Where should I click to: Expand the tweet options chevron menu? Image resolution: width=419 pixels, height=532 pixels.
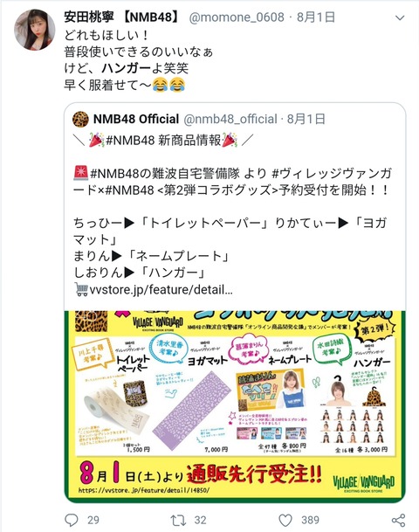(x=400, y=18)
